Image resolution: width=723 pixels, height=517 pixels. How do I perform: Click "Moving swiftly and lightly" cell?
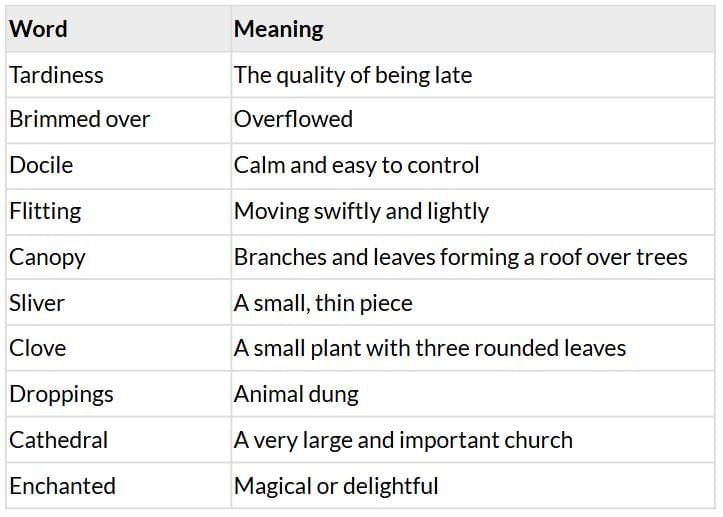(361, 211)
